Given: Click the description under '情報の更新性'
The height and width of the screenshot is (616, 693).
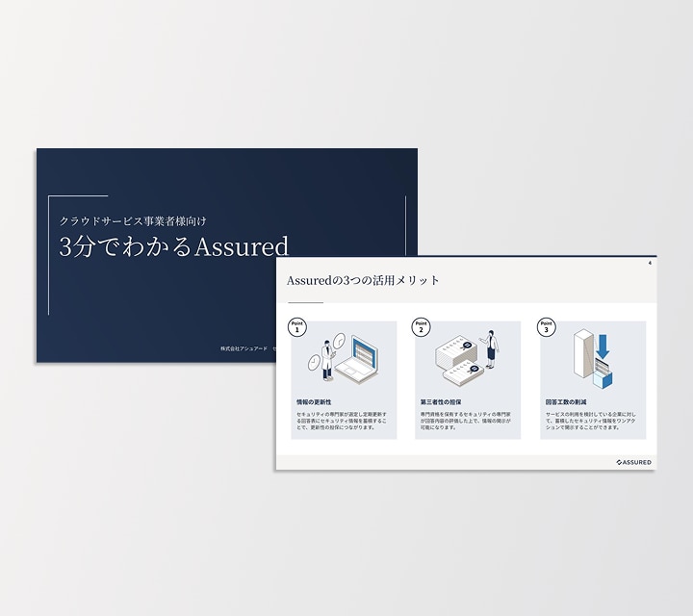Looking at the screenshot, I should point(342,422).
